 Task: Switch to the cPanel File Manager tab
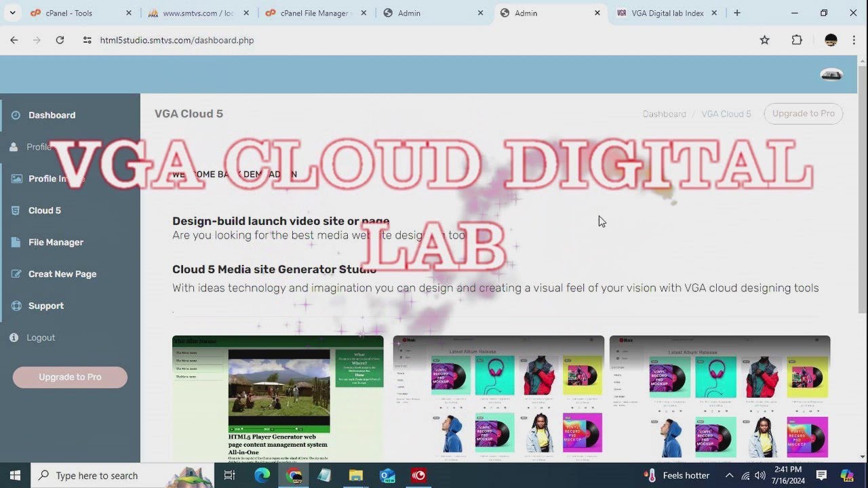[316, 13]
